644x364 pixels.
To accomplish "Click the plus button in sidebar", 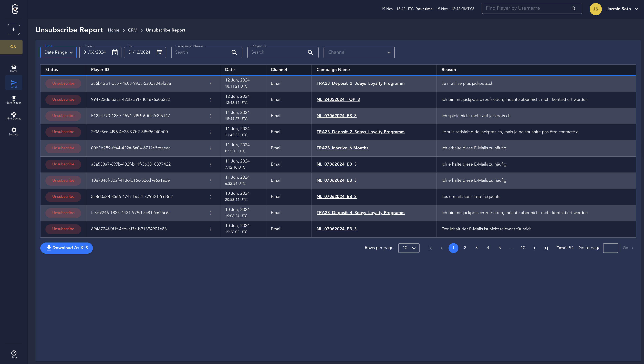I will point(14,29).
